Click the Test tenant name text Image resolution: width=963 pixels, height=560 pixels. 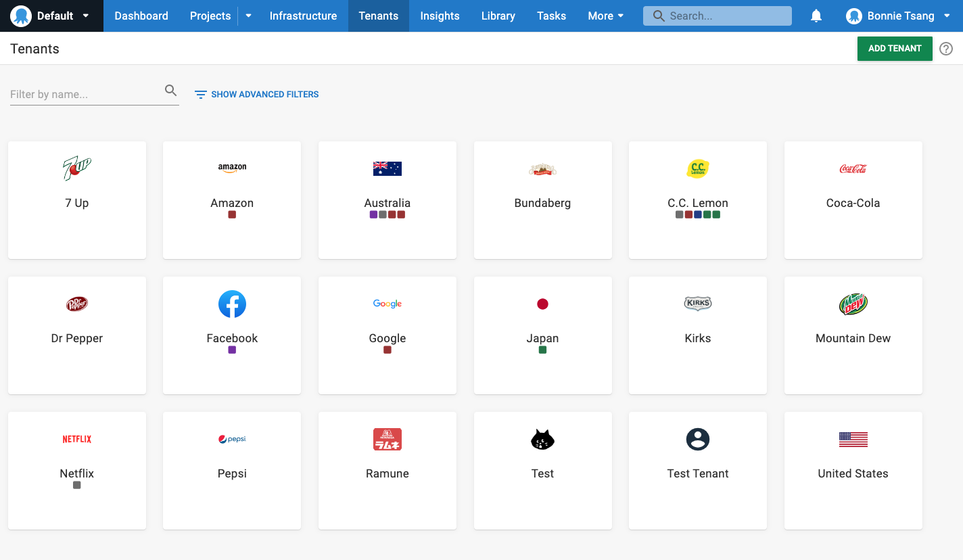coord(542,473)
